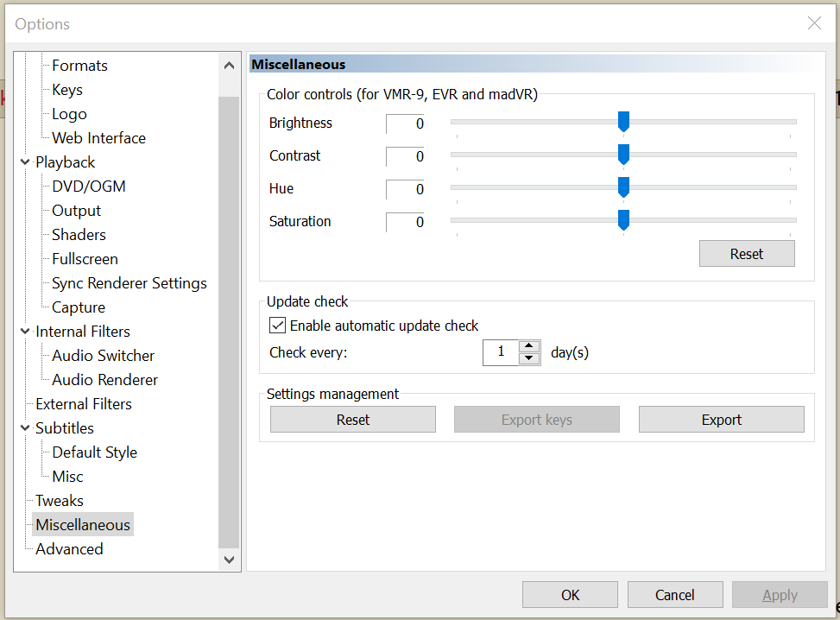
Task: Go to the Advanced options page
Action: tap(69, 549)
